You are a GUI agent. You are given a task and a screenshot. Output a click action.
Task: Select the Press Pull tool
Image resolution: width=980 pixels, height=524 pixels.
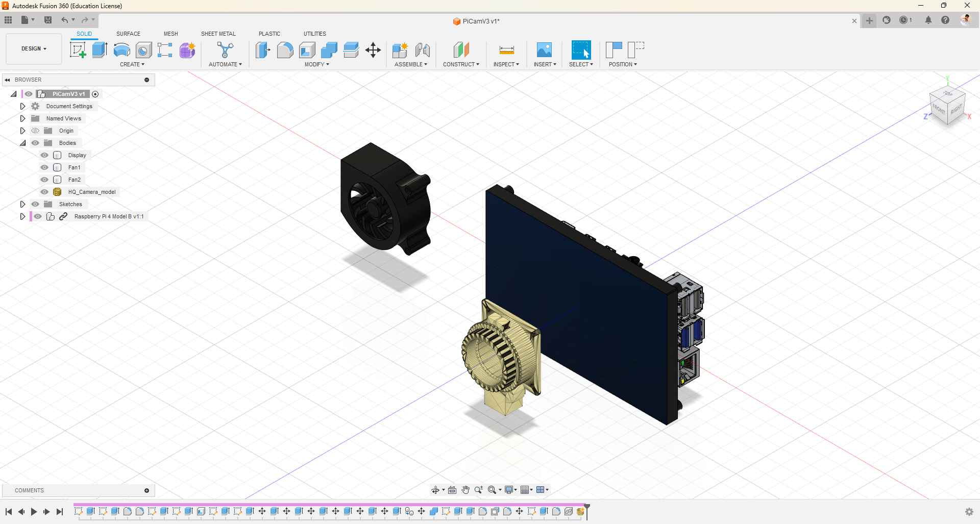click(263, 50)
